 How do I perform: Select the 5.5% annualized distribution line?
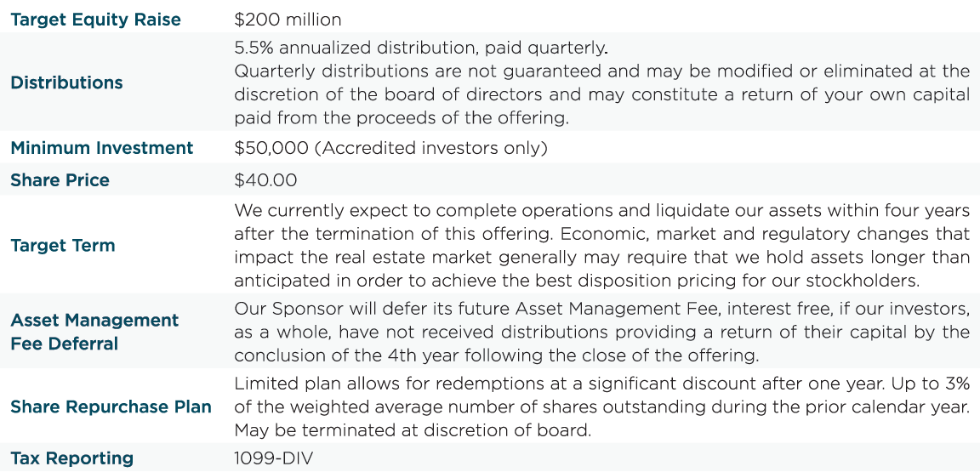[x=421, y=48]
